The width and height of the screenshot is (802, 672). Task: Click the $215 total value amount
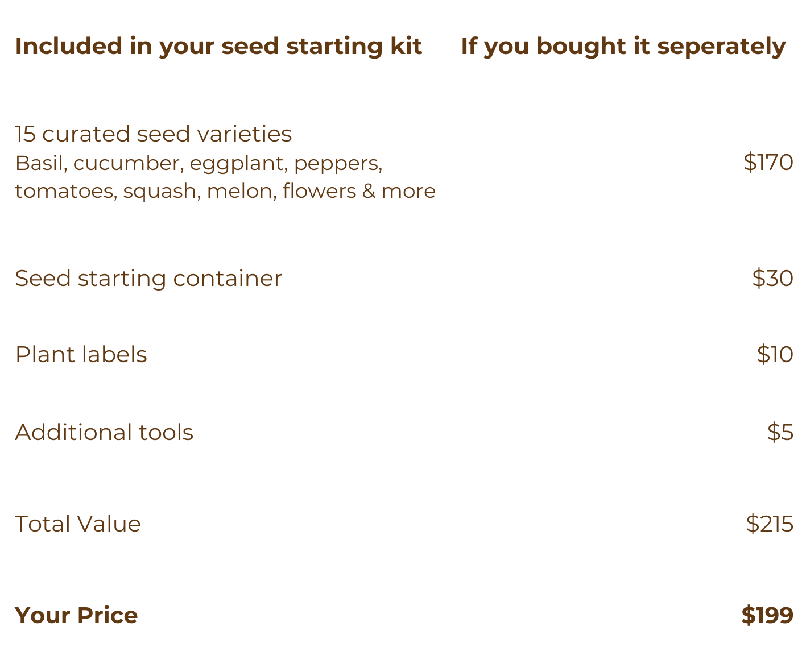pos(770,524)
